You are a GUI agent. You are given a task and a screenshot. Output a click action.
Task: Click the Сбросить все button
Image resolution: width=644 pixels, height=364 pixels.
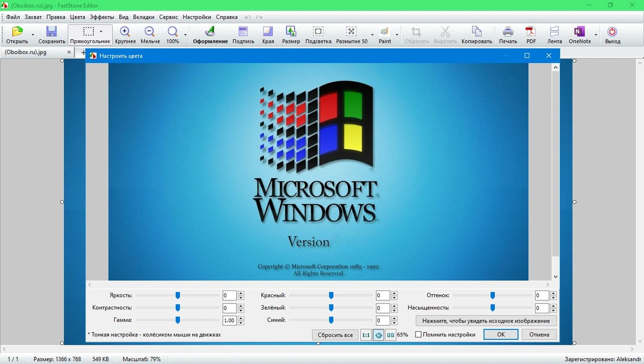pyautogui.click(x=335, y=335)
